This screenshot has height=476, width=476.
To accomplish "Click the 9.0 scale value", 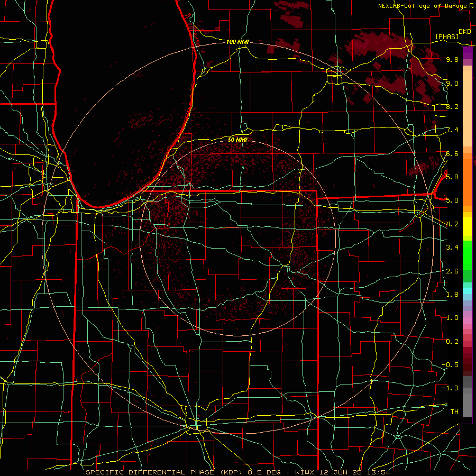I will [452, 83].
